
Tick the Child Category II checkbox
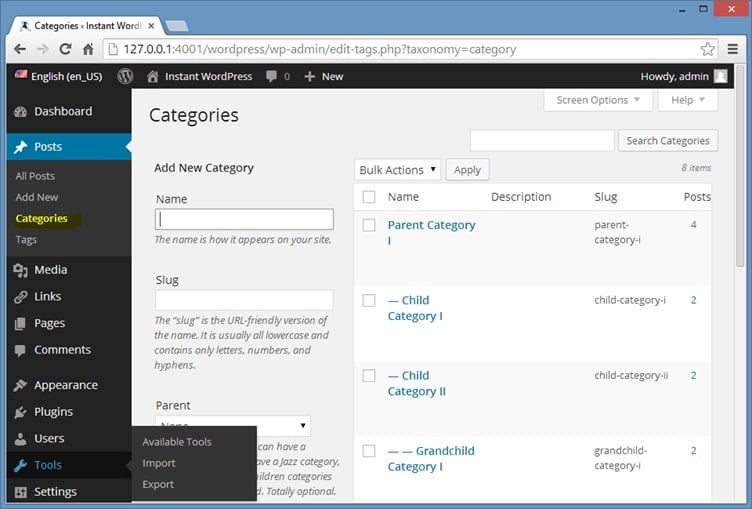pos(369,376)
